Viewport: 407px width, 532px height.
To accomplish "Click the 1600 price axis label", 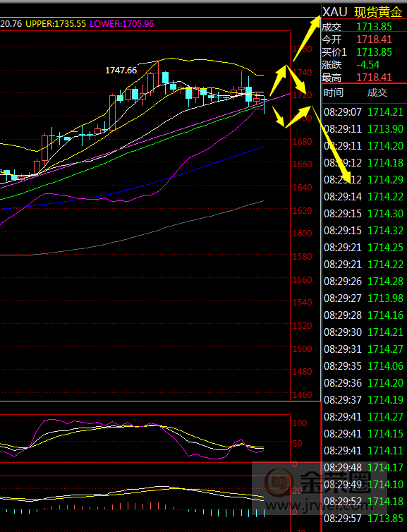I will point(303,233).
